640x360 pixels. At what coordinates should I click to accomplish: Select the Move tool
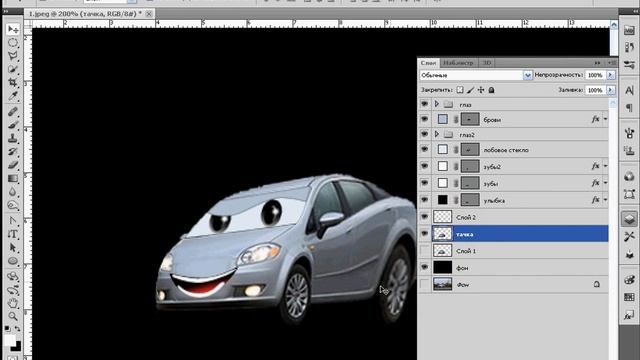click(13, 29)
